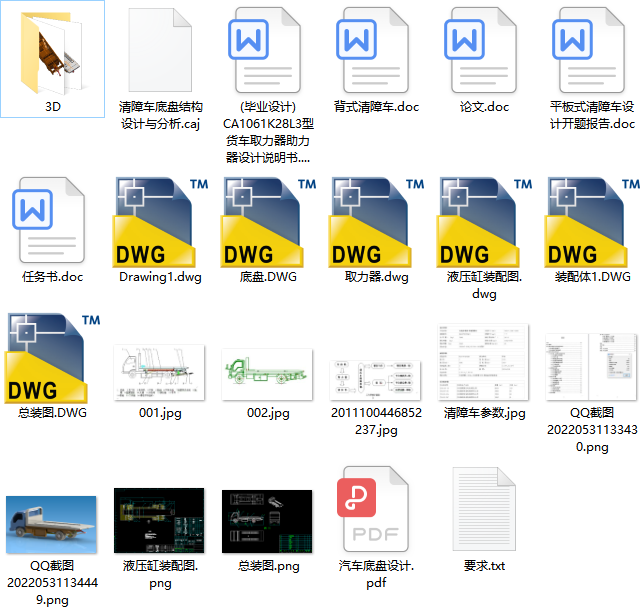Select the 取力器.dwg file icon
This screenshot has width=644, height=612.
point(376,222)
